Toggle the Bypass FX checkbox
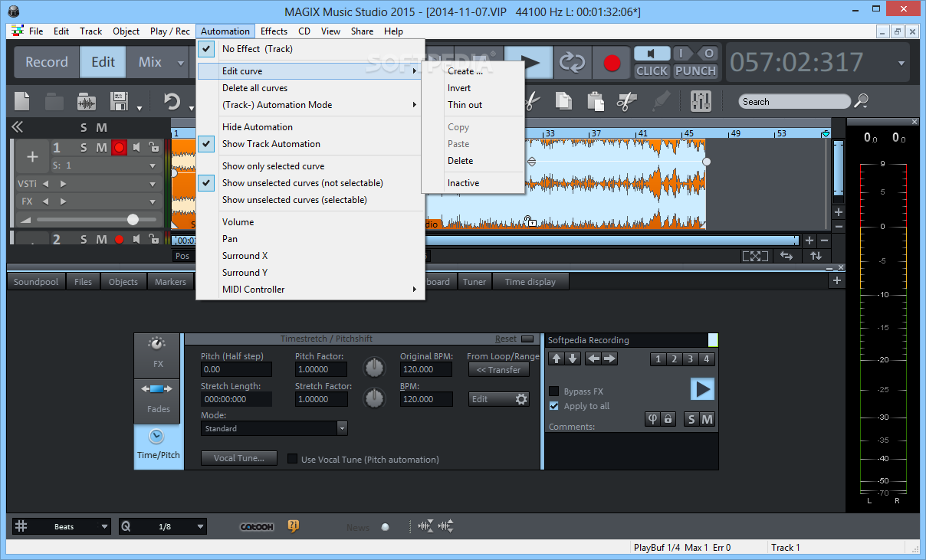 point(554,391)
